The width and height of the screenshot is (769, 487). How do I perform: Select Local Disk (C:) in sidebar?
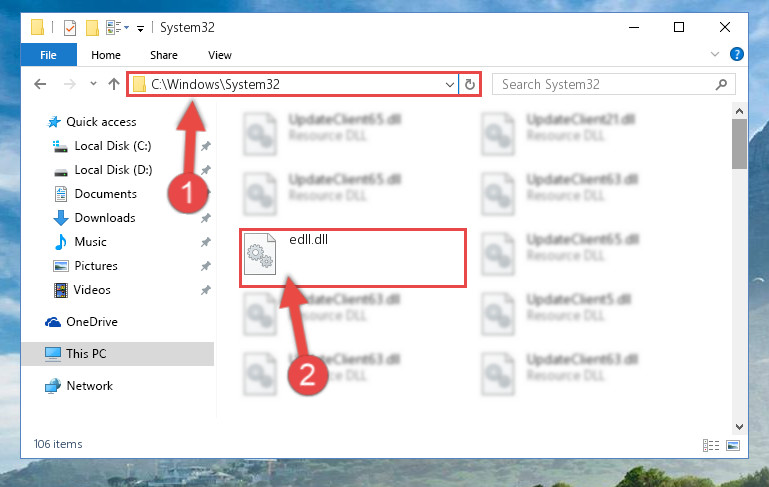113,146
